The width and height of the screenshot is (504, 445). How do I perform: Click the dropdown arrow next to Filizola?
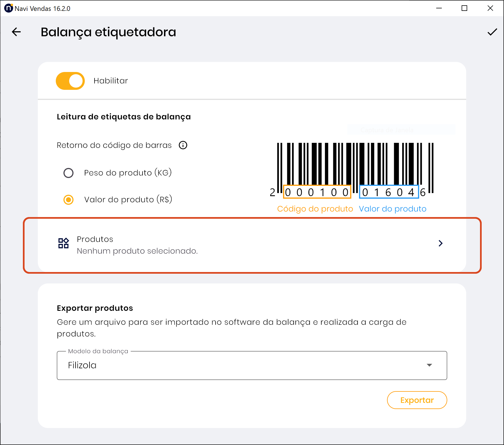(x=429, y=365)
